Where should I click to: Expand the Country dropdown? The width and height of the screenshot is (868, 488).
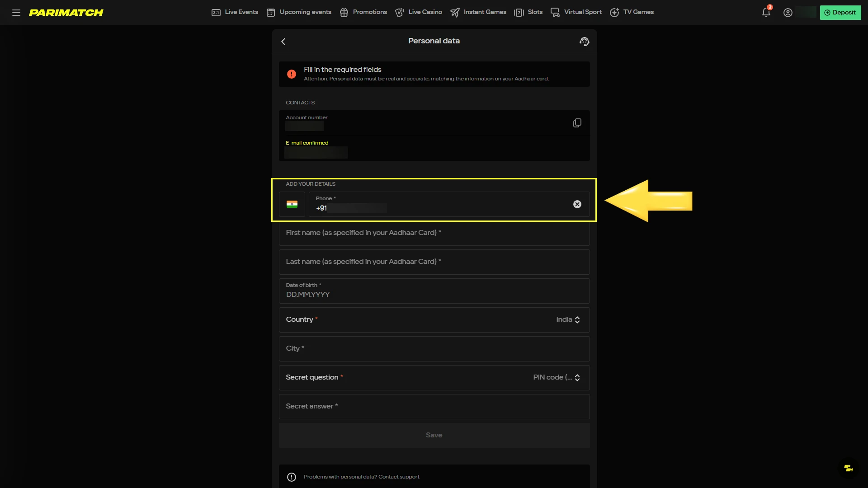(568, 319)
